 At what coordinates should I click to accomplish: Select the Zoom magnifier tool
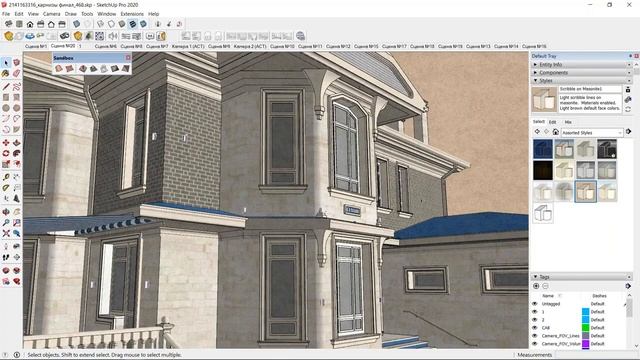tap(6, 223)
